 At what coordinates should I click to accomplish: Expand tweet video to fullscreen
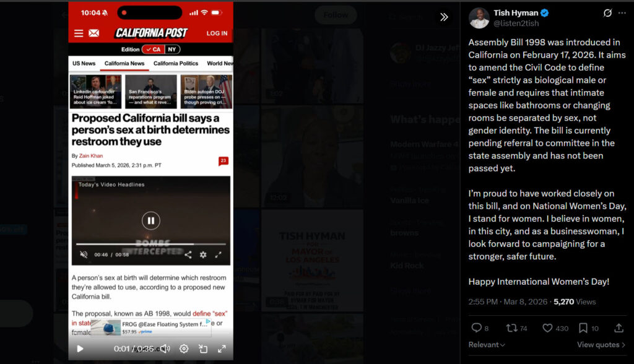(222, 349)
